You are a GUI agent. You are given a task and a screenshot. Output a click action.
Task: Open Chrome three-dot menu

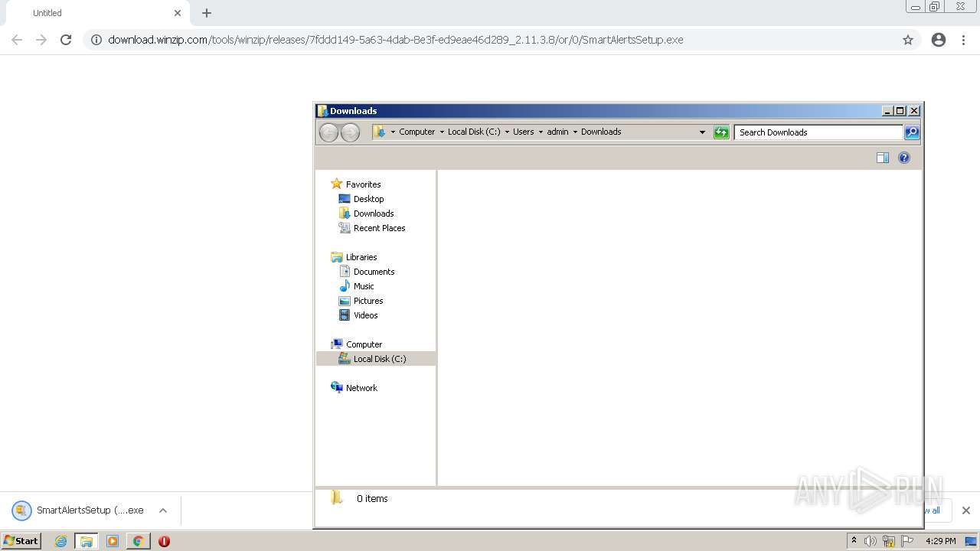tap(963, 40)
